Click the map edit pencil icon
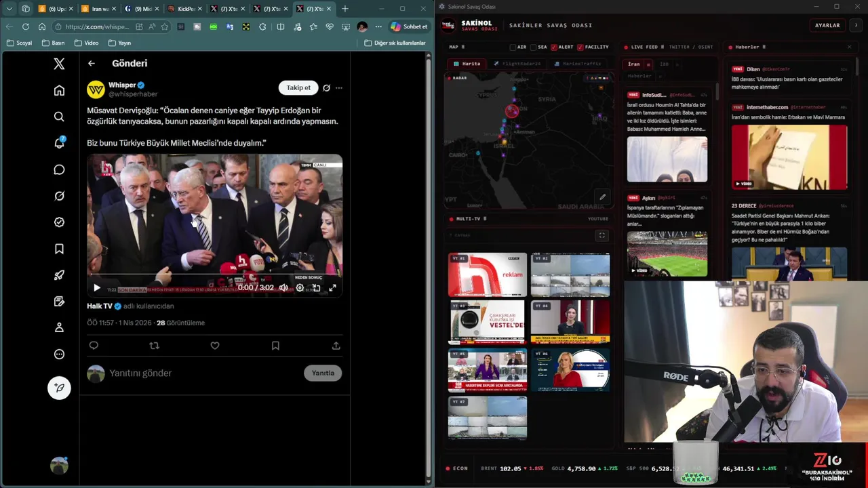This screenshot has height=488, width=868. (x=602, y=197)
